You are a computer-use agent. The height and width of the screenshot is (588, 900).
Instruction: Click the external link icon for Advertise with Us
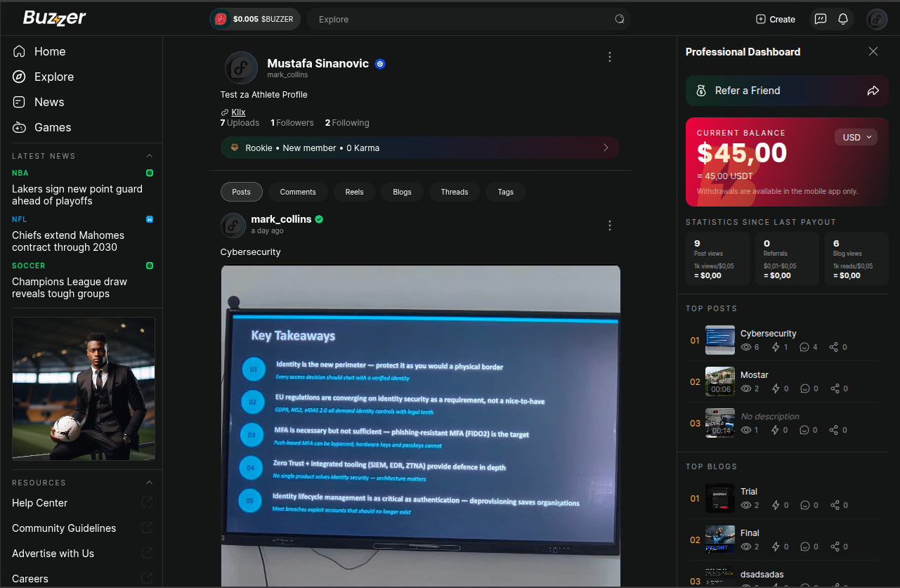pos(147,554)
